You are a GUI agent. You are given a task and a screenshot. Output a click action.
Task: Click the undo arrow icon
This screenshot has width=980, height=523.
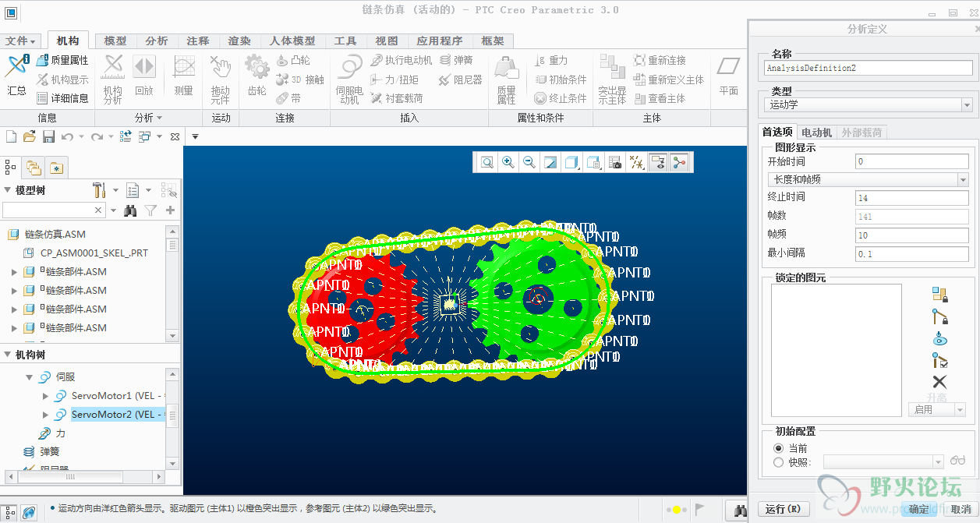point(67,136)
